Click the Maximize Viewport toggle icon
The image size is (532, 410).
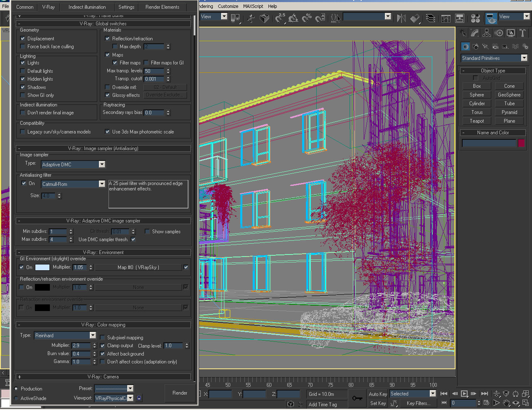(x=526, y=403)
